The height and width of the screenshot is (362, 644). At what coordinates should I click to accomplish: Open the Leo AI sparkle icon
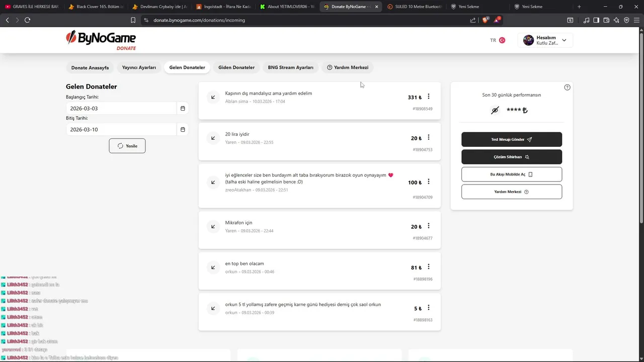(x=616, y=20)
